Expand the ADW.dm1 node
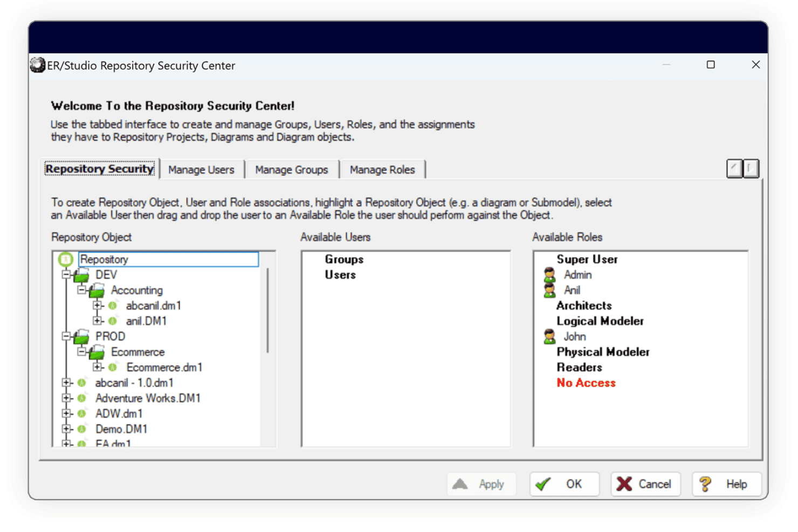The width and height of the screenshot is (798, 532). pos(66,413)
